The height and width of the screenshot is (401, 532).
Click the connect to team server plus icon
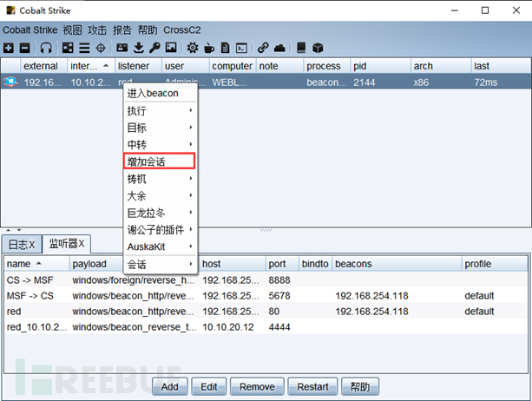click(9, 48)
